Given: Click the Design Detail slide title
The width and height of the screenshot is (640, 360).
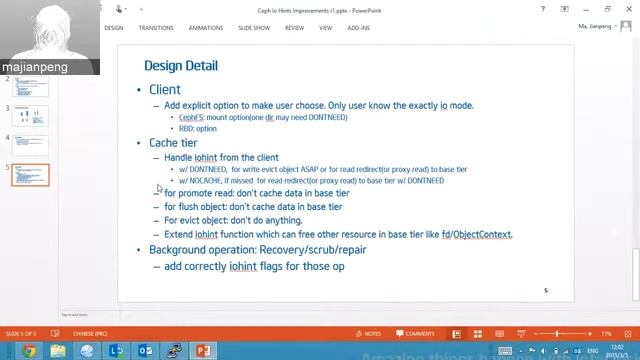Looking at the screenshot, I should (181, 66).
